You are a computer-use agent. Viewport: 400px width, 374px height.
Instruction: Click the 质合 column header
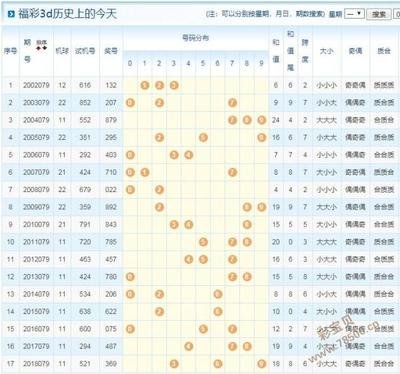tap(384, 51)
